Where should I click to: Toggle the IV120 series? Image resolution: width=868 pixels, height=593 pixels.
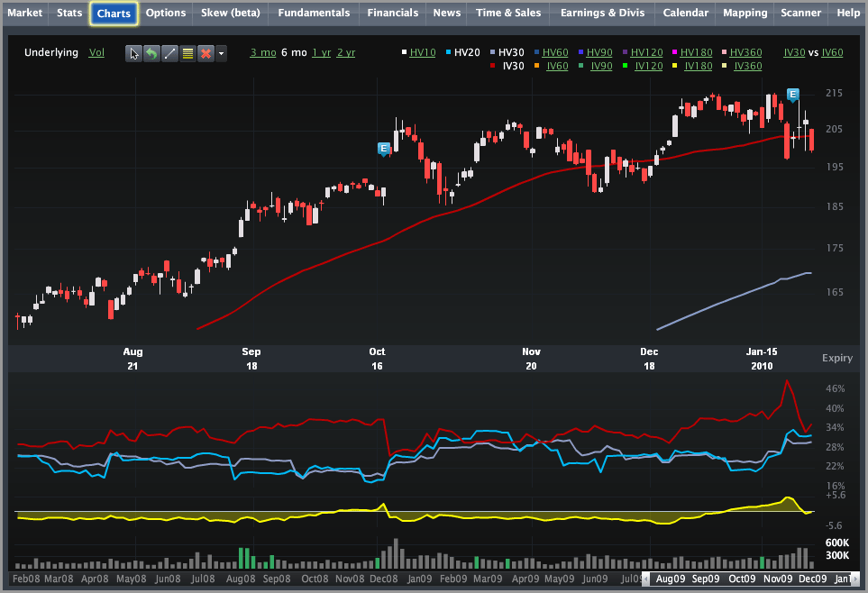point(649,67)
